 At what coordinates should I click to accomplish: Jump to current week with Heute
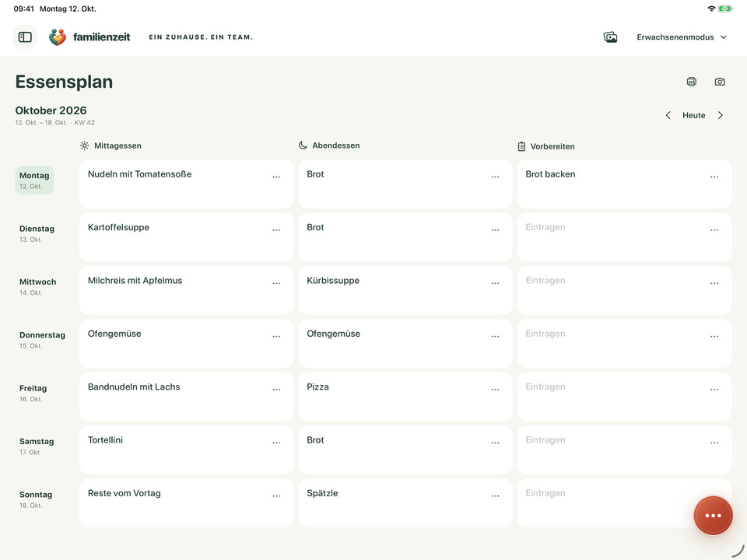point(693,115)
